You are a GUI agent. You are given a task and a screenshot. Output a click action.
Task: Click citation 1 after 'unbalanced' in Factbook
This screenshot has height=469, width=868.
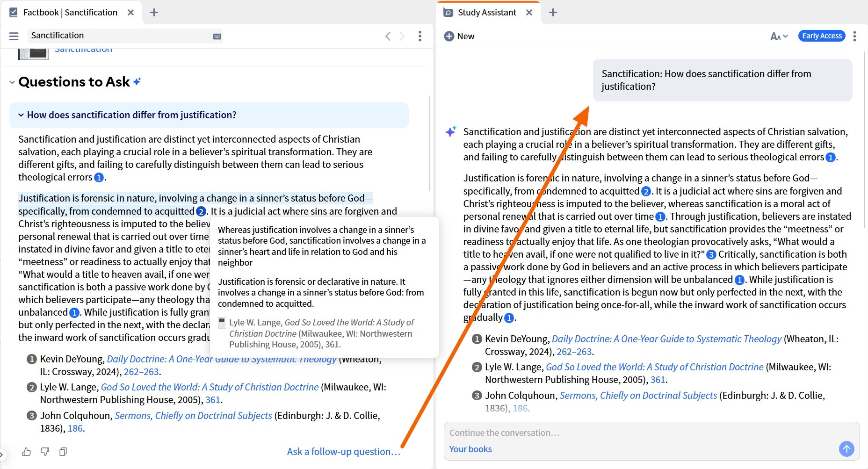click(74, 312)
